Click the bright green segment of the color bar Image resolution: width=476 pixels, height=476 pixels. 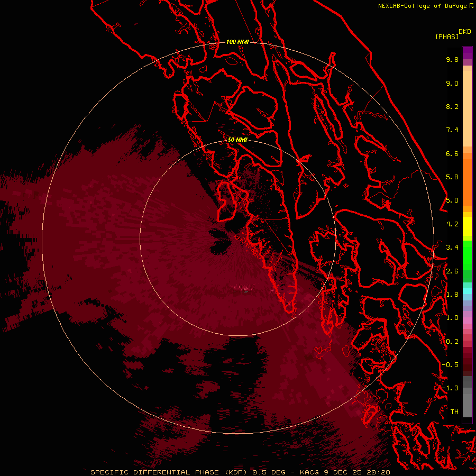[467, 255]
